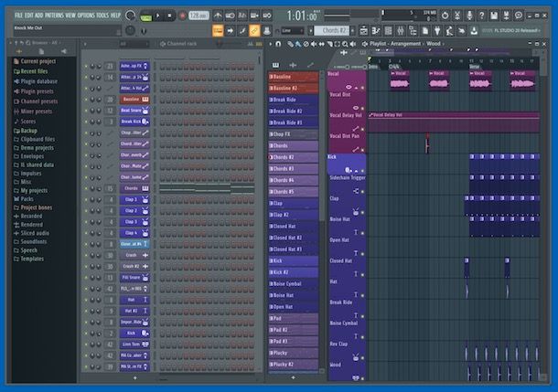The width and height of the screenshot is (558, 392).
Task: Open the TOOLS menu
Action: [102, 16]
